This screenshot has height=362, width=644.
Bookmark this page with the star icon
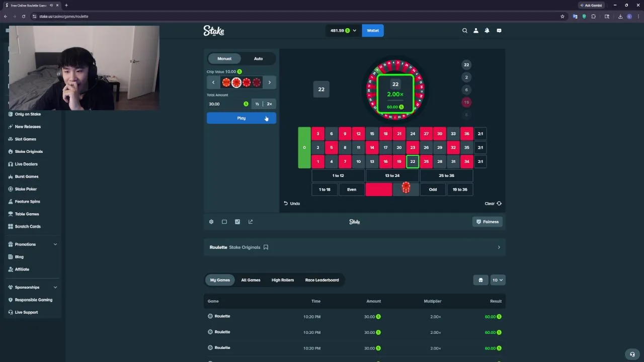pyautogui.click(x=562, y=16)
